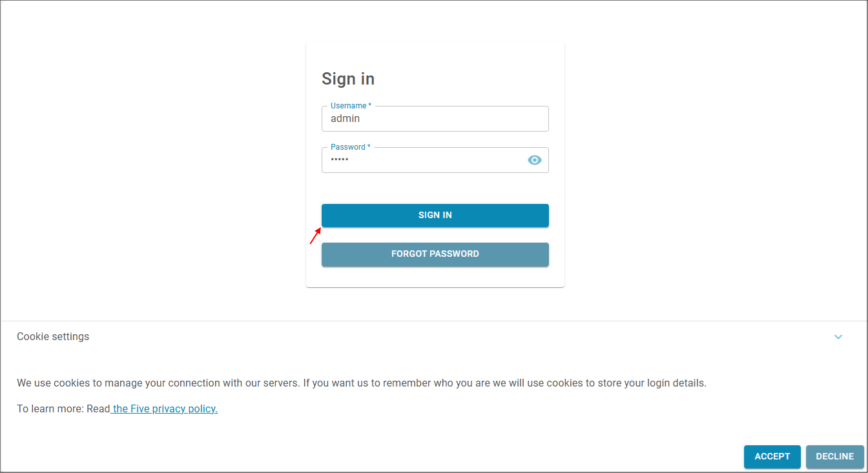Click the blank card area below FORGOT PASSWORD
The width and height of the screenshot is (868, 473).
pos(435,277)
